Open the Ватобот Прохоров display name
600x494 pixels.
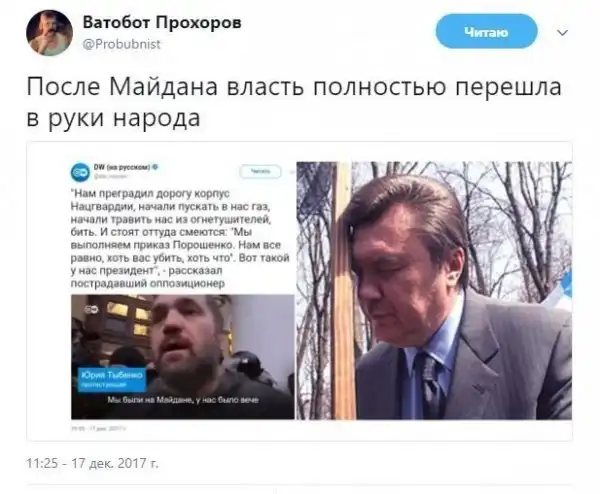pos(162,23)
